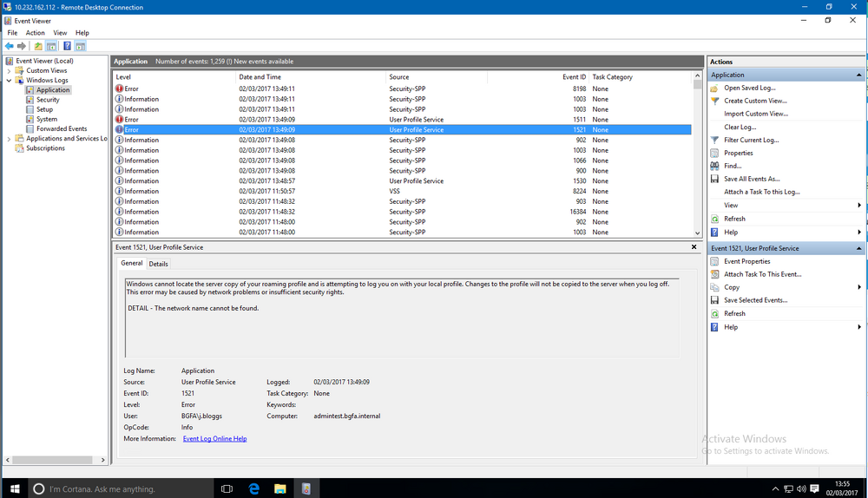
Task: Open the File menu
Action: point(12,33)
